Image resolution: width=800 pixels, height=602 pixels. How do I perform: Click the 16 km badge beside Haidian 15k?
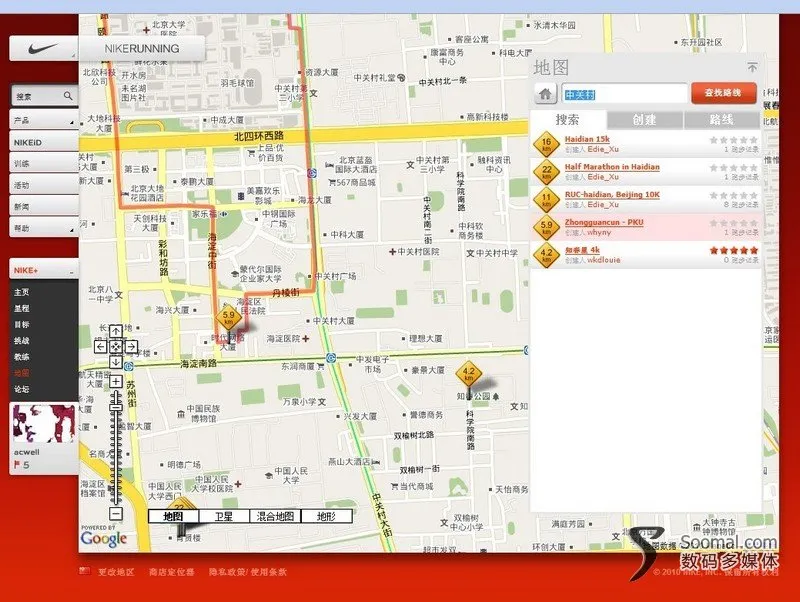tap(546, 144)
